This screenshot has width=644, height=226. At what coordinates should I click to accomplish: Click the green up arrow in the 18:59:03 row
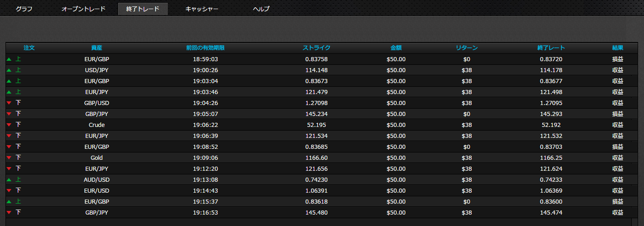[x=9, y=59]
